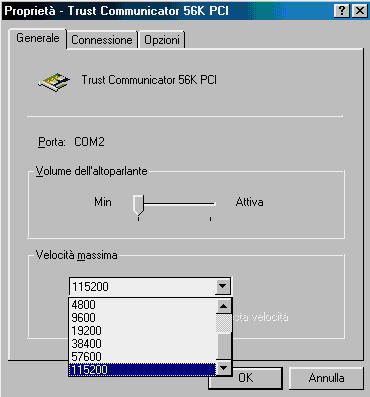Image resolution: width=370 pixels, height=397 pixels.
Task: Choose 19200 in the speed list
Action: (143, 331)
